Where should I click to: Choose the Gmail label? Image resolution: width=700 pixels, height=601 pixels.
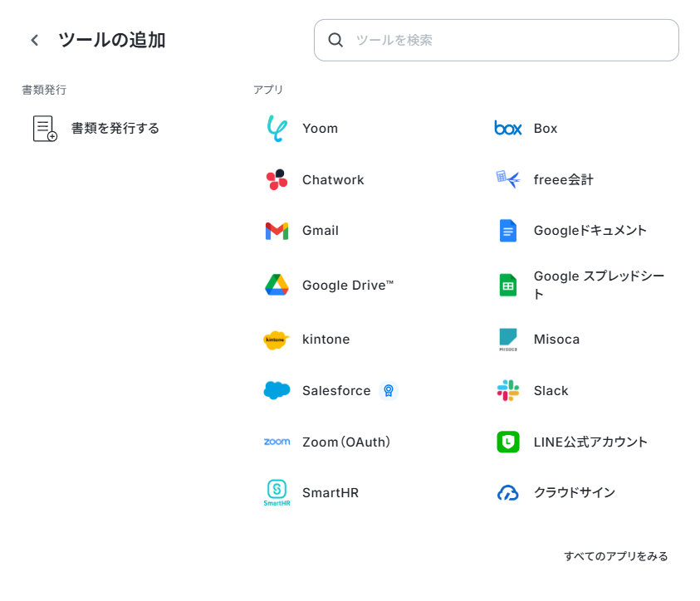321,231
